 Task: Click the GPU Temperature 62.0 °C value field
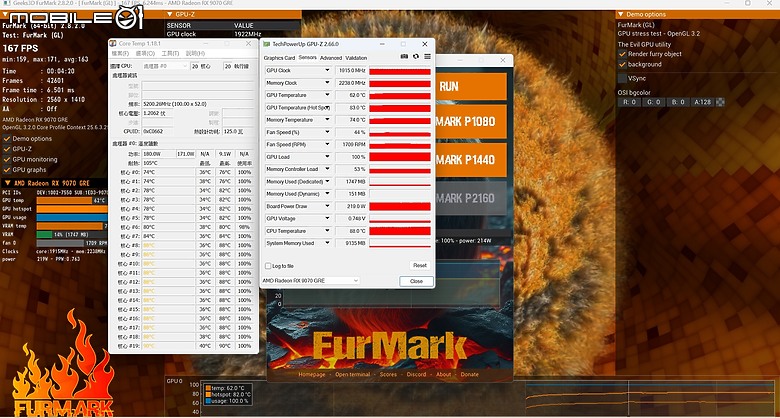(351, 96)
